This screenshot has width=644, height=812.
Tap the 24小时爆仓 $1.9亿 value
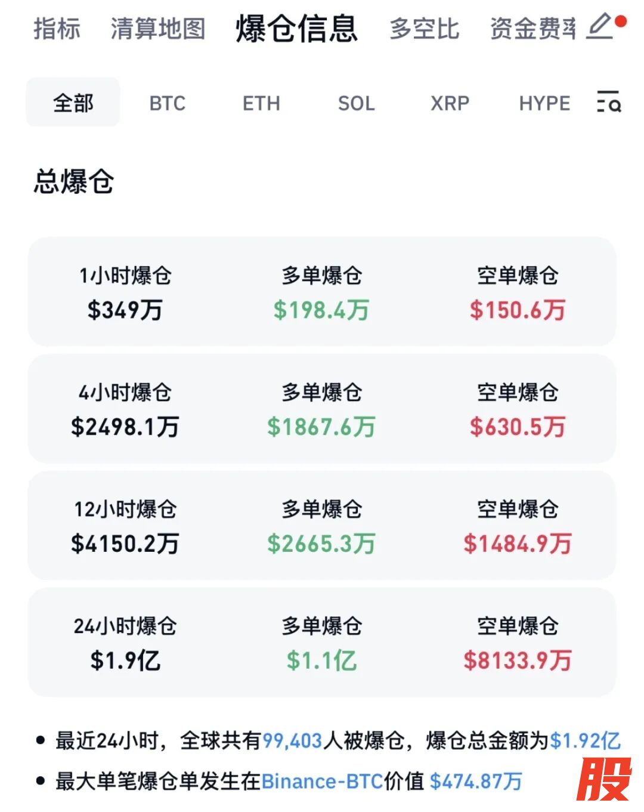coord(125,660)
